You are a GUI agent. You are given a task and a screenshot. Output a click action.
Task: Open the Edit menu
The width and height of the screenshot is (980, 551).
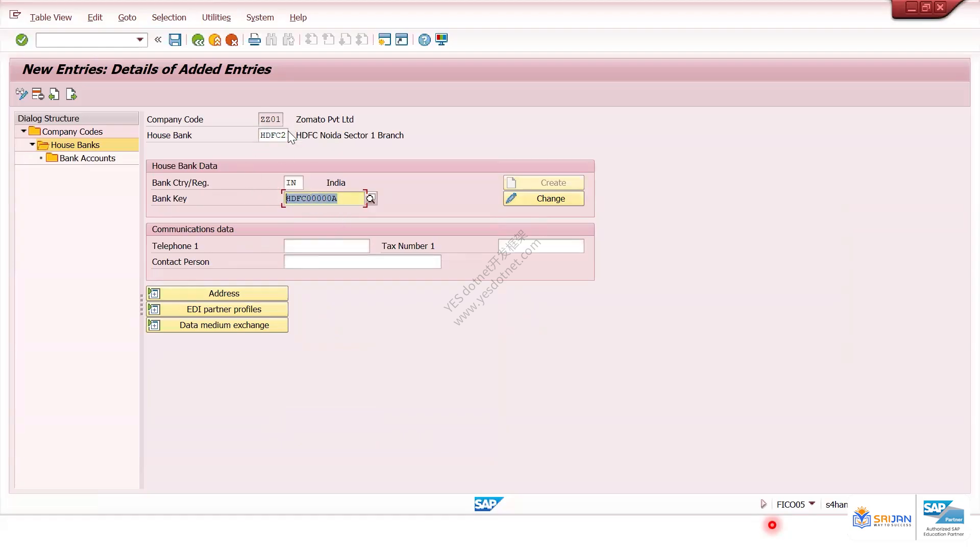tap(95, 17)
